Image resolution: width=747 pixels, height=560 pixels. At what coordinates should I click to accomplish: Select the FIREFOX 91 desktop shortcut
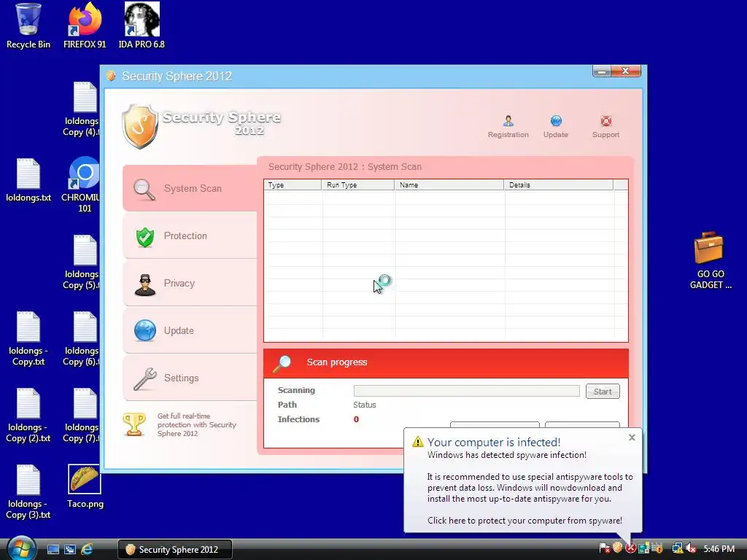click(85, 26)
